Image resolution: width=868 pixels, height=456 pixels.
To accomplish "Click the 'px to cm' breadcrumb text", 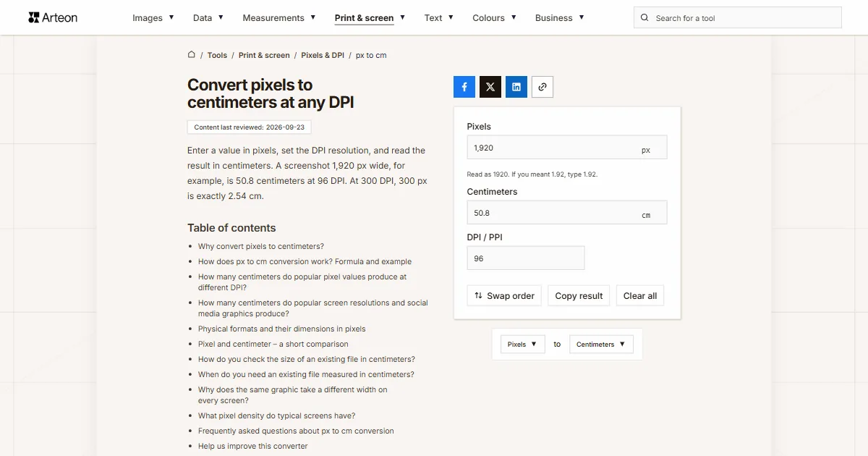I will pos(371,55).
